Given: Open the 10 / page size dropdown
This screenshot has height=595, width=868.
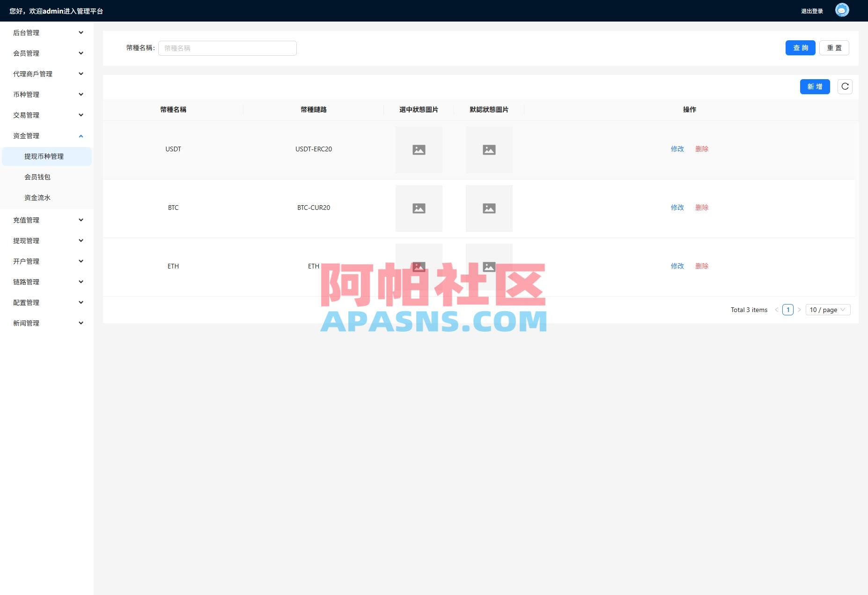Looking at the screenshot, I should [828, 310].
